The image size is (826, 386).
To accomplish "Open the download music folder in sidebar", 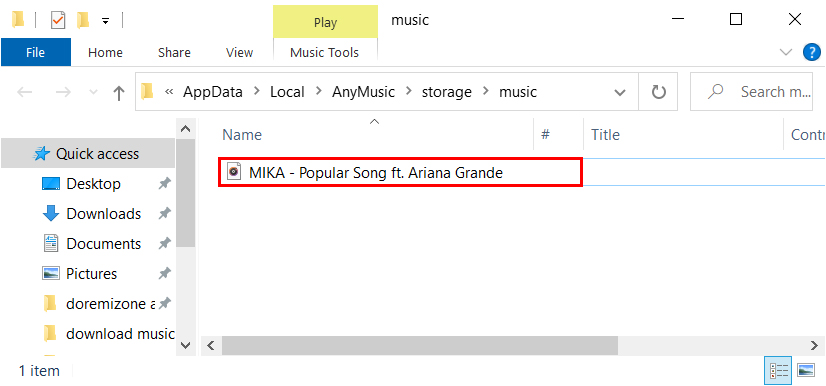I will click(x=120, y=334).
